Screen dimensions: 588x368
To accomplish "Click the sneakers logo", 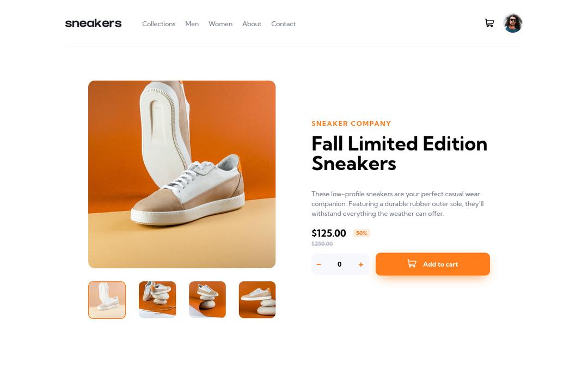I will pyautogui.click(x=94, y=23).
